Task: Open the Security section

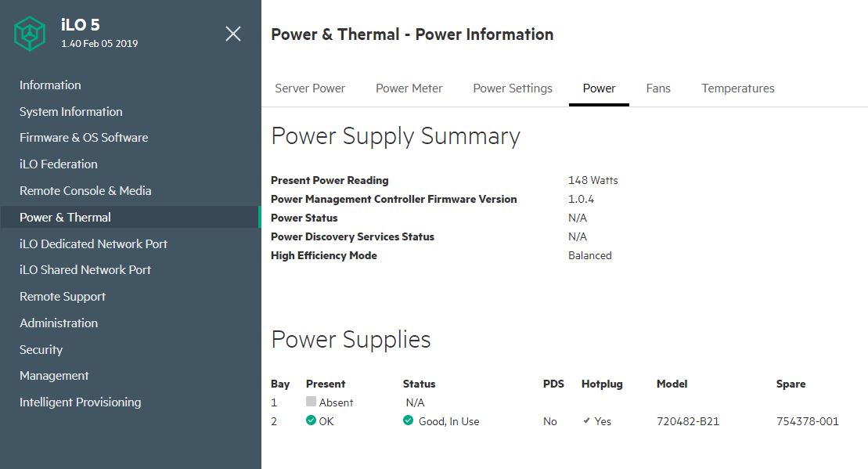Action: coord(41,350)
